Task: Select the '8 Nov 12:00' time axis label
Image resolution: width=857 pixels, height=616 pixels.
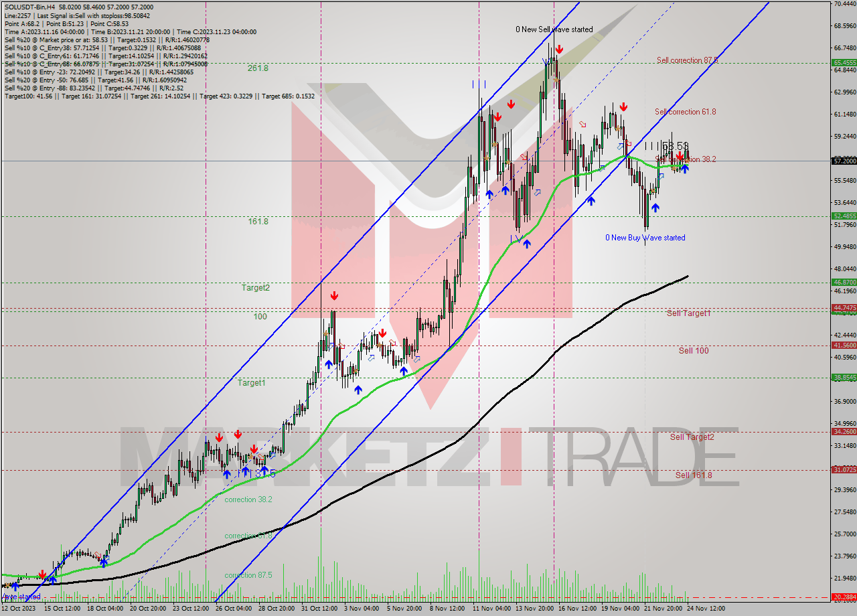Action: click(x=447, y=609)
